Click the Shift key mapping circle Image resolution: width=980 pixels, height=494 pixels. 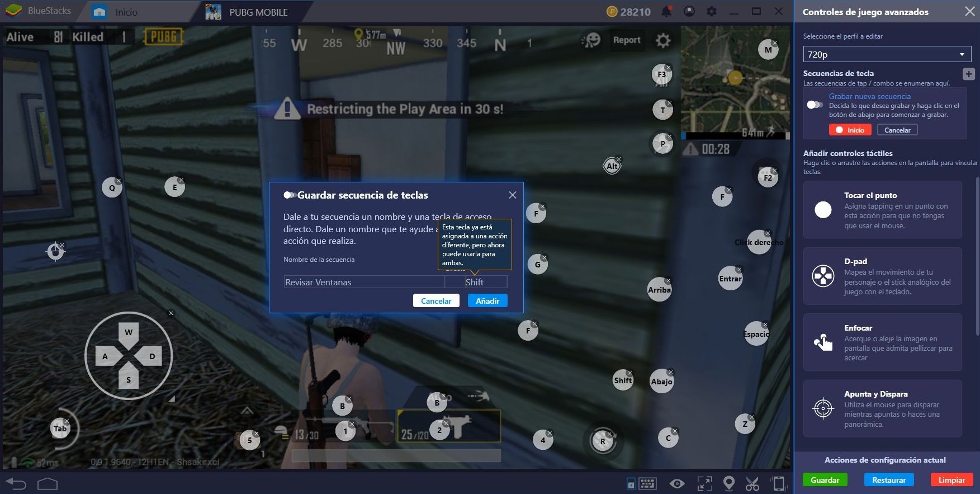[x=623, y=380]
